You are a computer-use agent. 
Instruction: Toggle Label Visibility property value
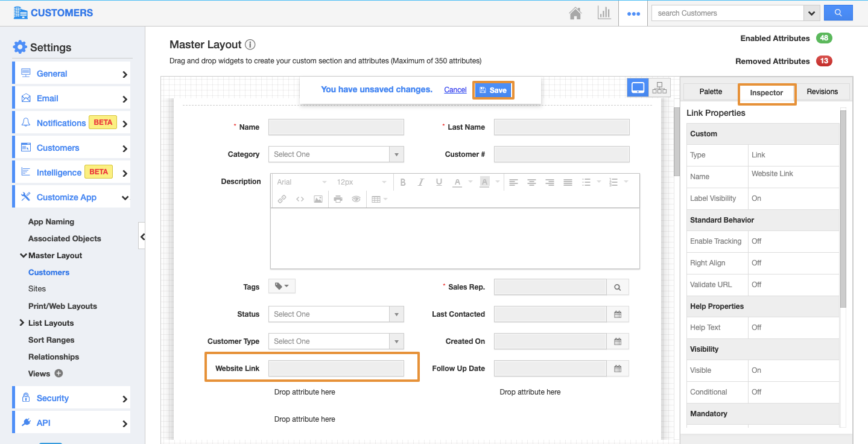click(756, 198)
